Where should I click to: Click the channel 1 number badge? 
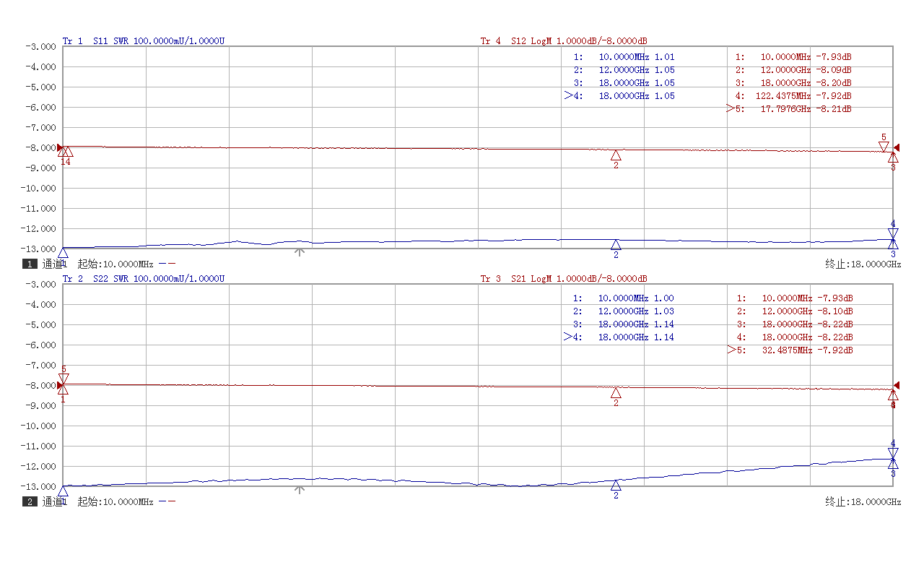30,264
